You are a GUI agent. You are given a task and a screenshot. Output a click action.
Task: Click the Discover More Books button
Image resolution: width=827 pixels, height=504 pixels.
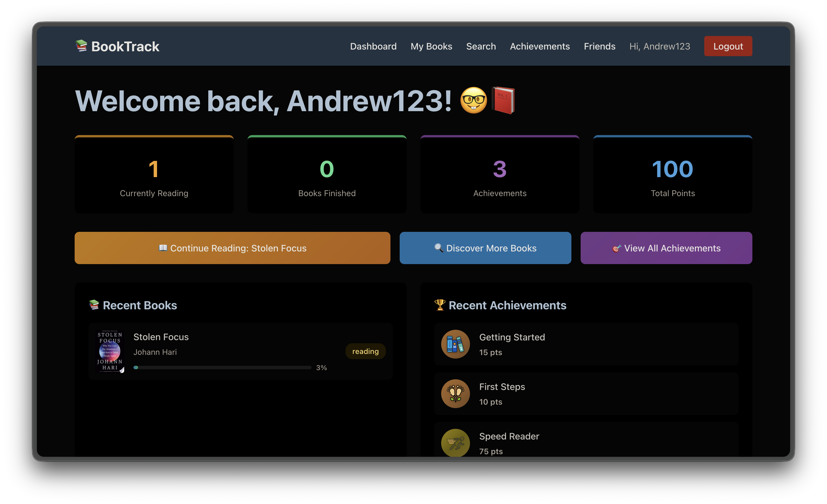[x=485, y=248]
